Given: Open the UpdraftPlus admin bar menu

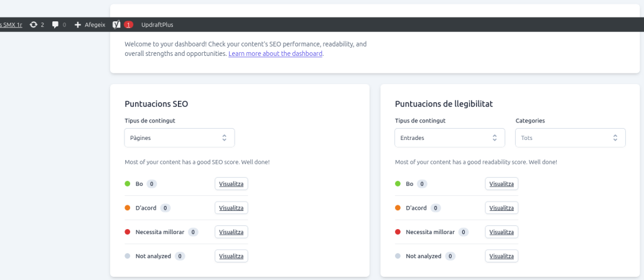Looking at the screenshot, I should (x=157, y=24).
